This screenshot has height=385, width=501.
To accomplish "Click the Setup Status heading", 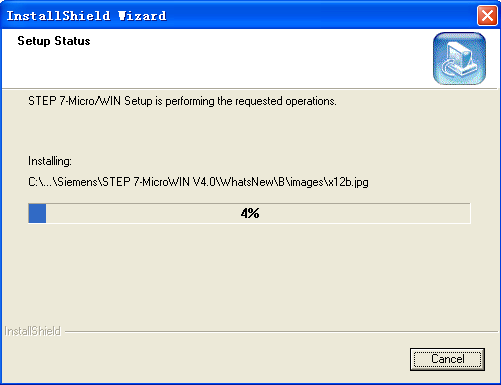I will (54, 41).
